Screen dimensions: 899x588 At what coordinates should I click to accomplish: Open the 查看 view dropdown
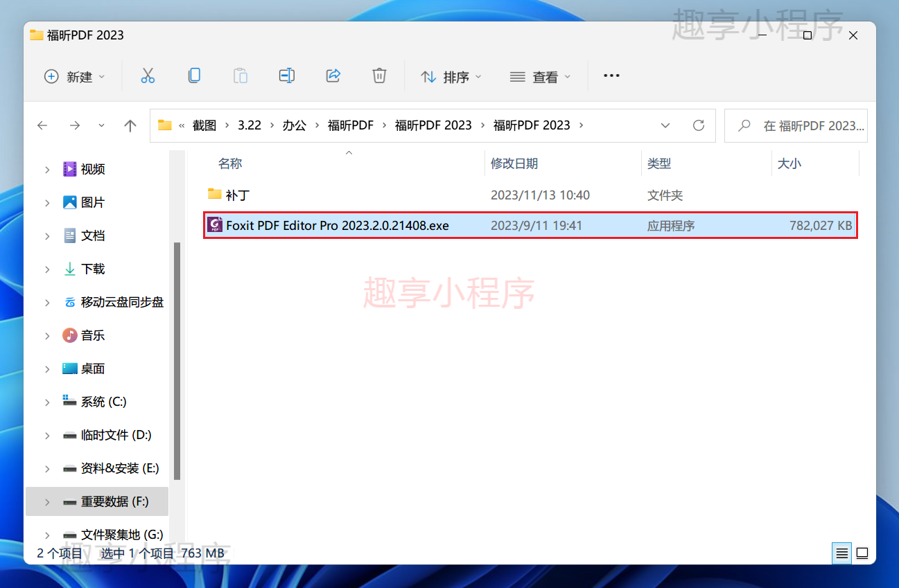pyautogui.click(x=541, y=76)
